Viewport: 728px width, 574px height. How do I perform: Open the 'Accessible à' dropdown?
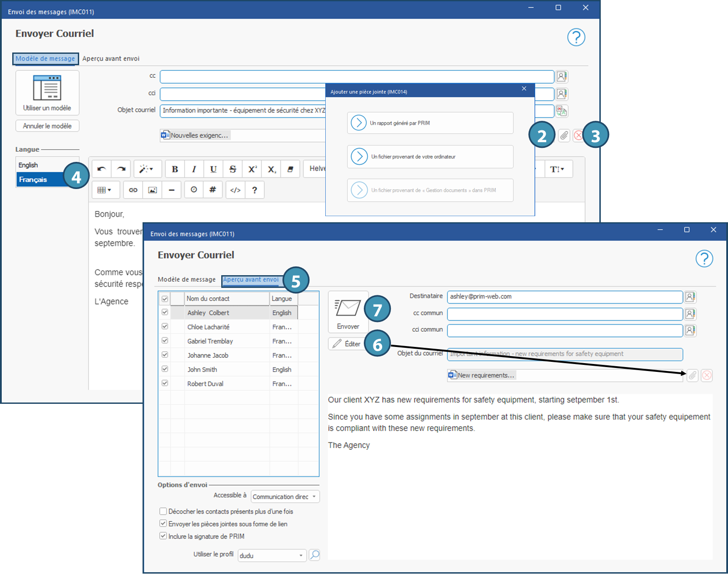[x=285, y=497]
